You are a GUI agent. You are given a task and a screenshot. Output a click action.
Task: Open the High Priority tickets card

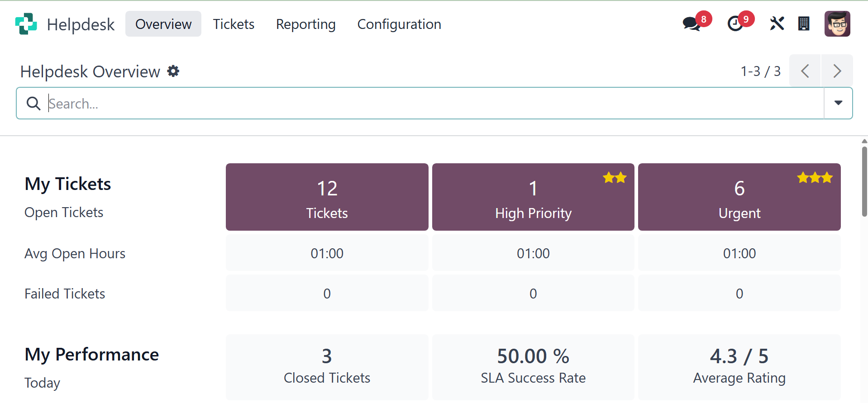point(533,197)
